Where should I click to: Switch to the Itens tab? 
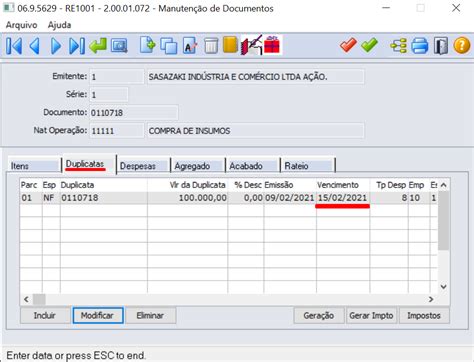coord(33,166)
